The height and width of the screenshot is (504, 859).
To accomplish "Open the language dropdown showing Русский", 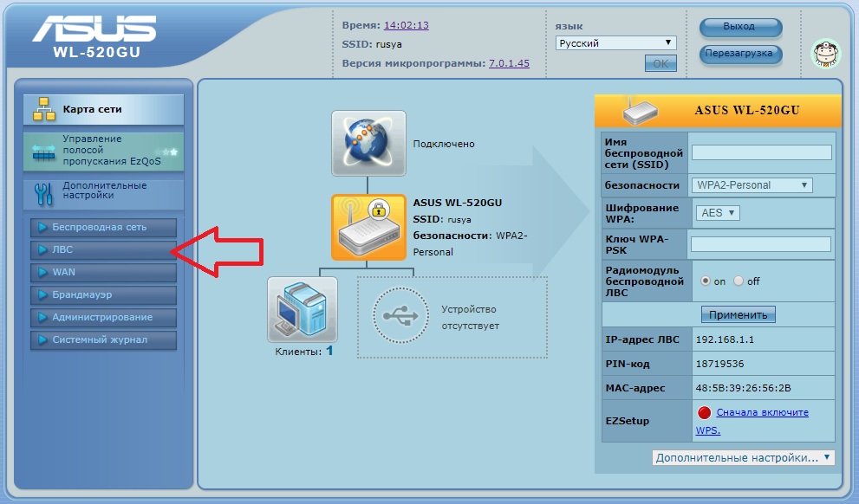I will point(615,42).
